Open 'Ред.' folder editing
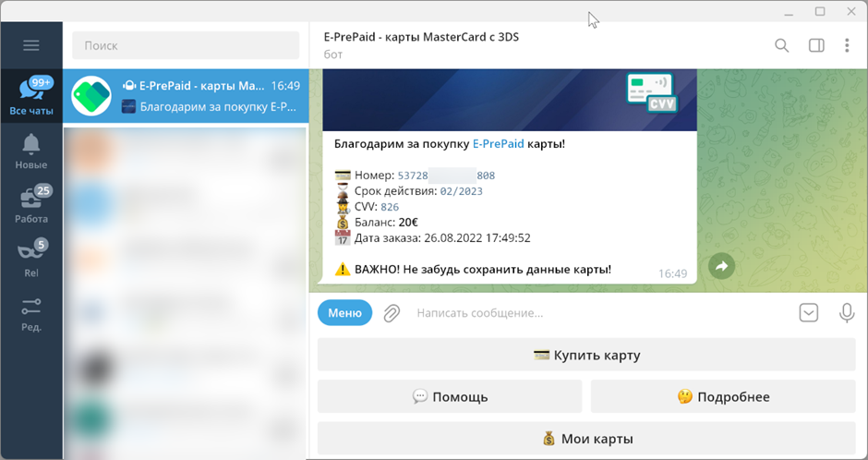 pyautogui.click(x=31, y=313)
